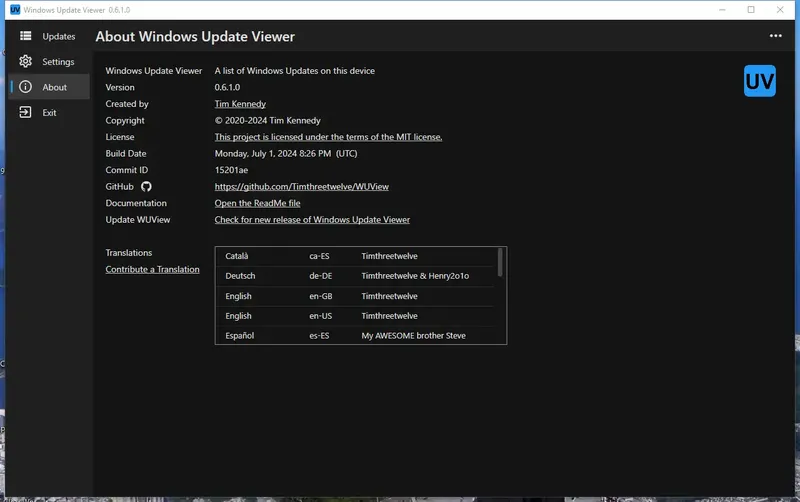Select the Exit menu label
The image size is (800, 502).
tap(49, 113)
